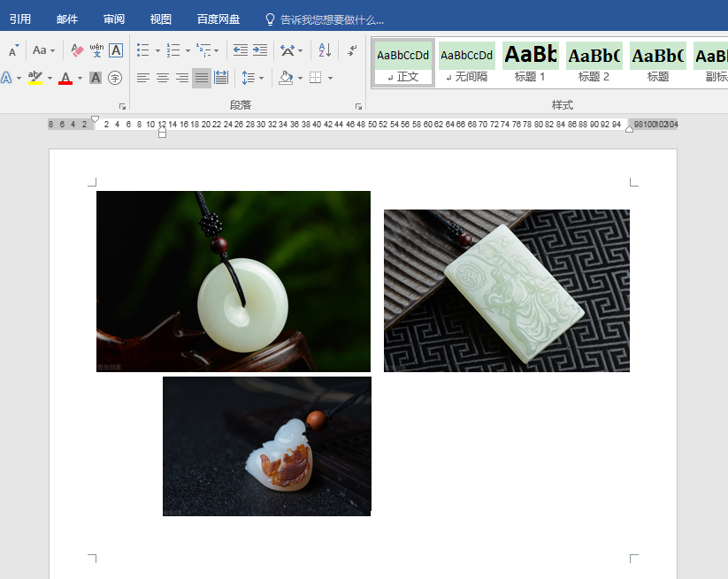728x579 pixels.
Task: Apply paragraph shading with paint bucket
Action: coord(286,78)
